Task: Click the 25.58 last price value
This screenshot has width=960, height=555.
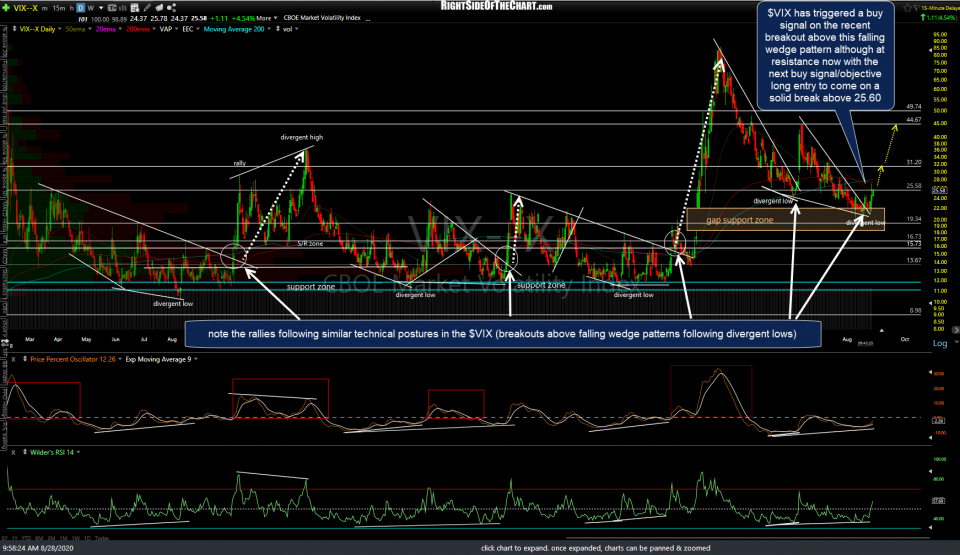Action: click(201, 18)
